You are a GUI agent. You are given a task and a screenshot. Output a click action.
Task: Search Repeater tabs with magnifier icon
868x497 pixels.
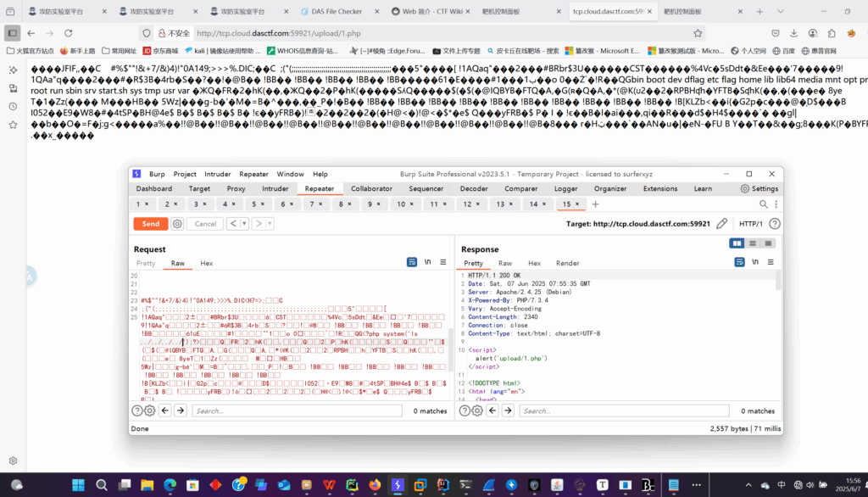click(x=764, y=204)
